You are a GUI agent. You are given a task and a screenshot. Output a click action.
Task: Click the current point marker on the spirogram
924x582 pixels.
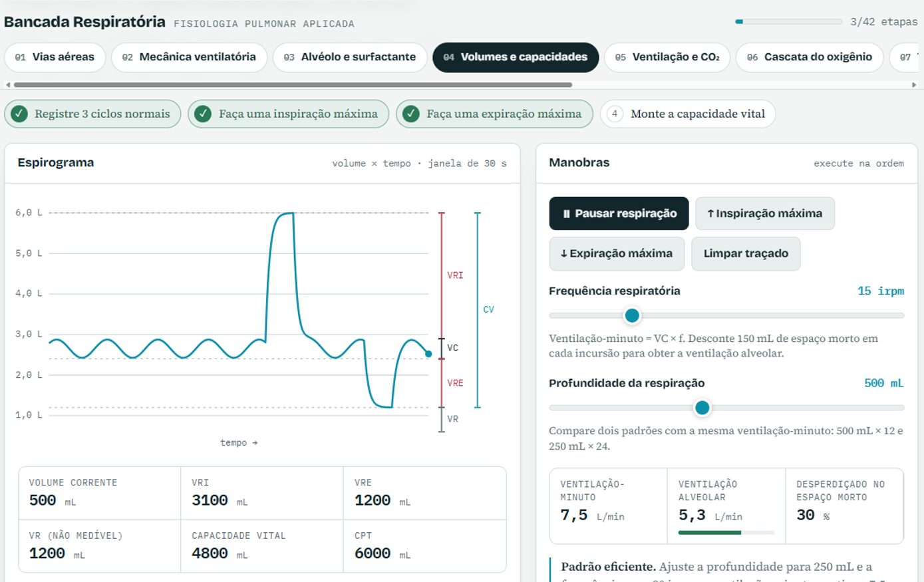[x=428, y=354]
